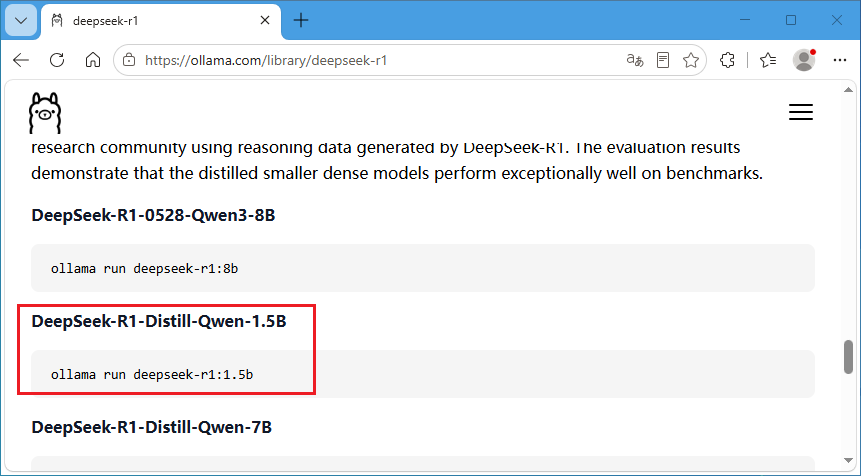The width and height of the screenshot is (861, 476).
Task: Click the paragraph about distilled dense models
Action: tap(397, 161)
